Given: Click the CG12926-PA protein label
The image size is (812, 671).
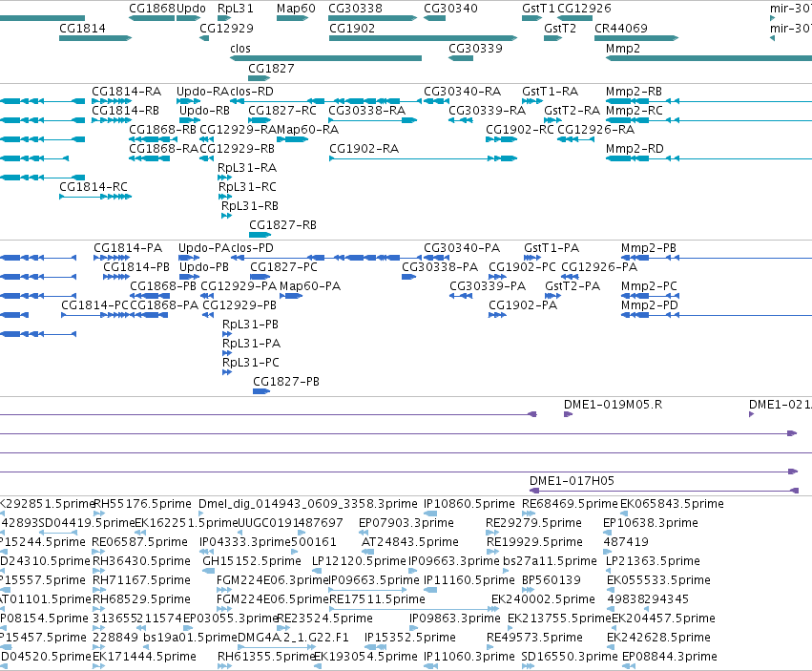Looking at the screenshot, I should click(x=599, y=267).
